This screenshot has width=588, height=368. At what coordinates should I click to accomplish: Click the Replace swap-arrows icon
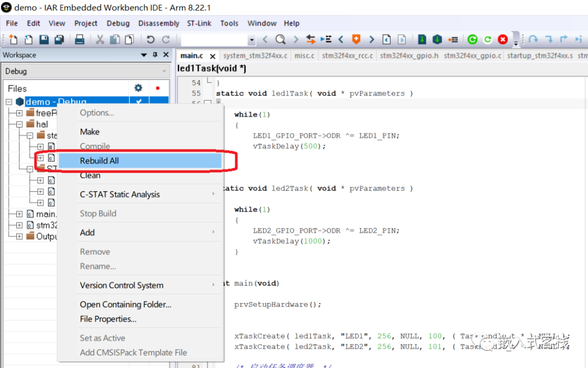click(x=310, y=39)
